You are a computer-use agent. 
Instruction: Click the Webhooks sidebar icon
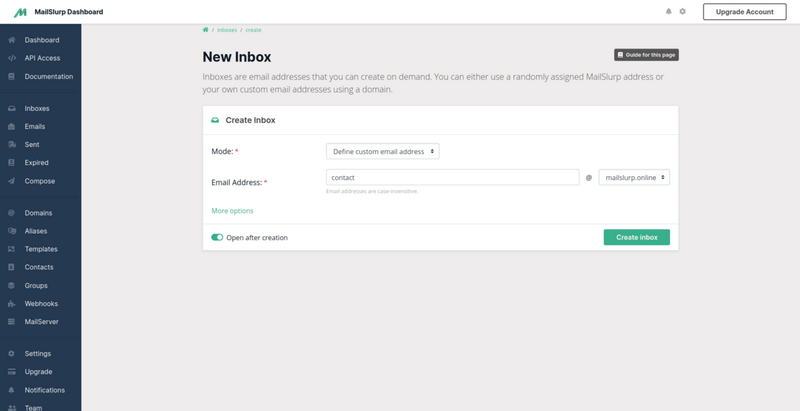(12, 304)
